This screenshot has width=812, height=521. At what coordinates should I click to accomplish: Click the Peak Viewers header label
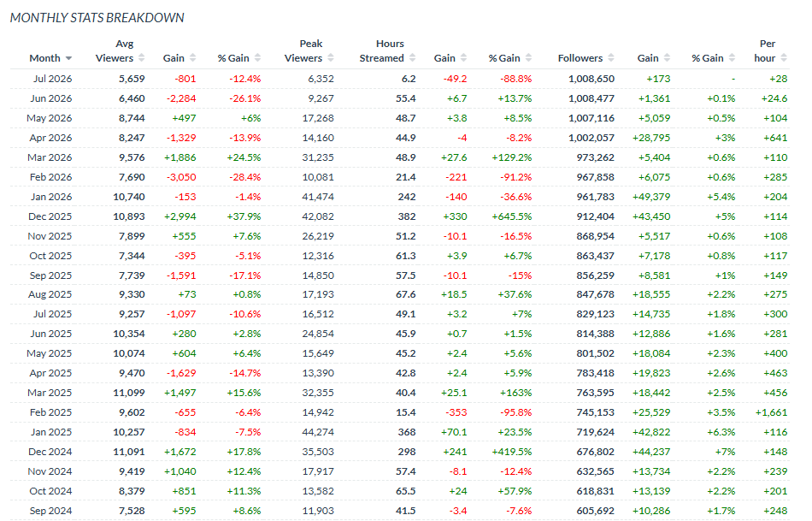pyautogui.click(x=303, y=50)
